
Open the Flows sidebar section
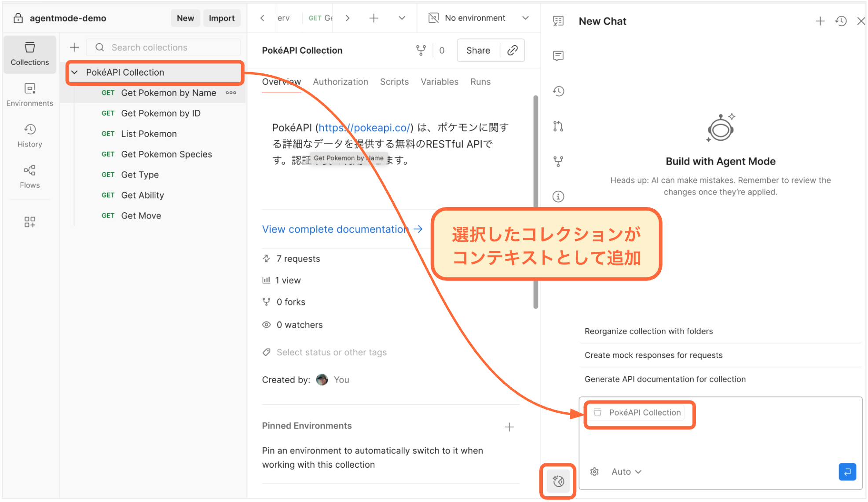pyautogui.click(x=29, y=176)
